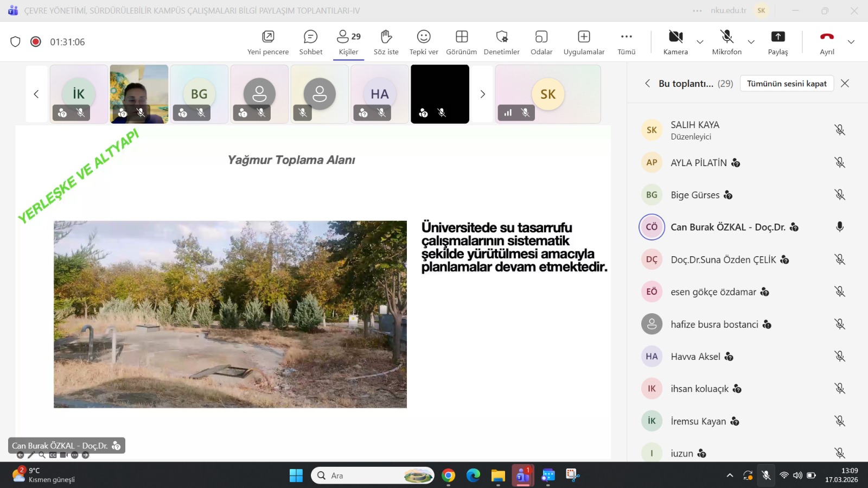Open Google Chrome from the taskbar

pos(448,476)
